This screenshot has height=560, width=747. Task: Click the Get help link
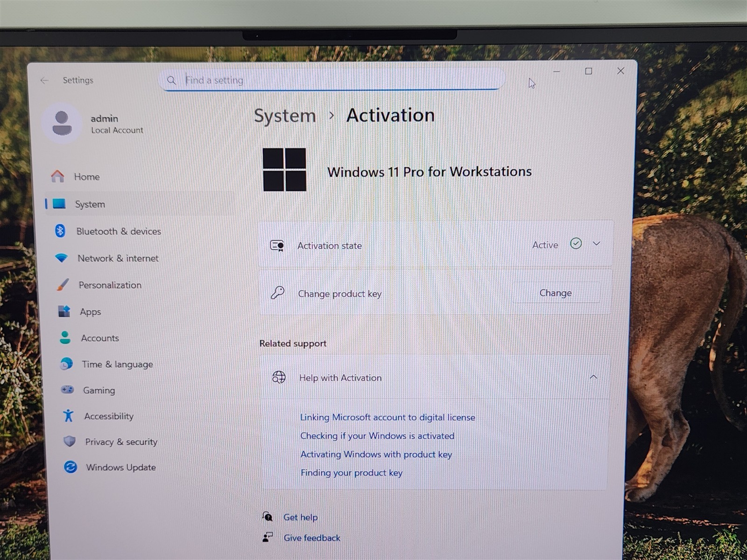tap(300, 517)
